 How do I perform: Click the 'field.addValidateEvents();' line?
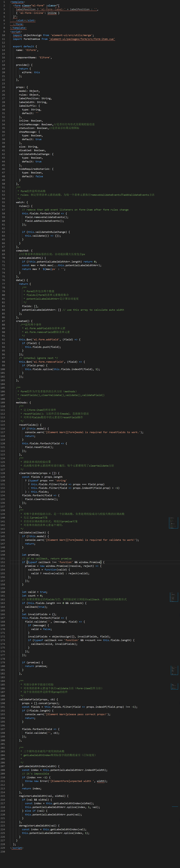[x=44, y=221]
